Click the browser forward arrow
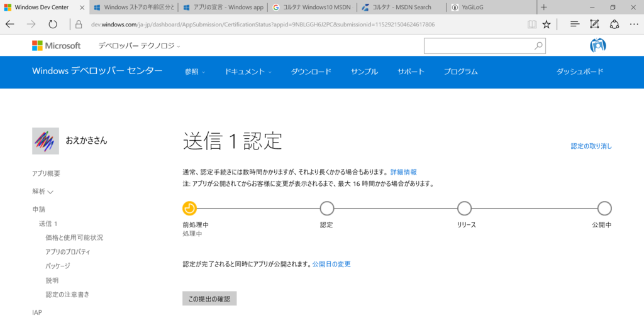 (x=31, y=25)
